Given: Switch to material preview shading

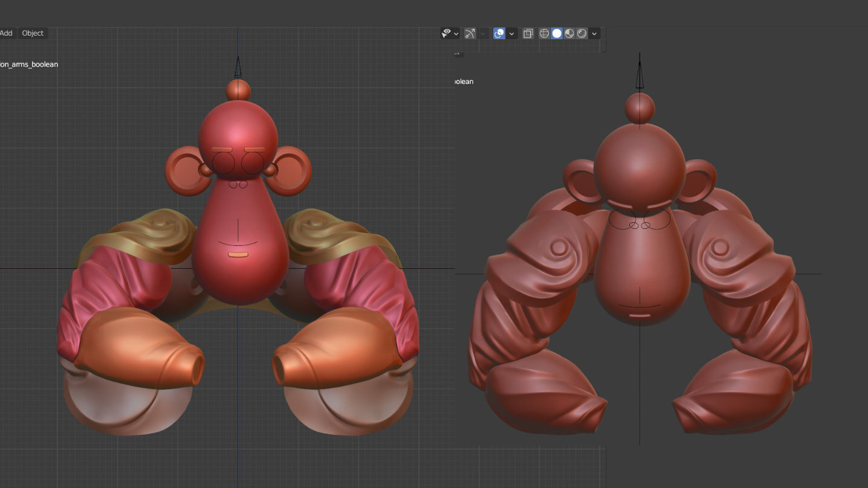Looking at the screenshot, I should pyautogui.click(x=569, y=33).
